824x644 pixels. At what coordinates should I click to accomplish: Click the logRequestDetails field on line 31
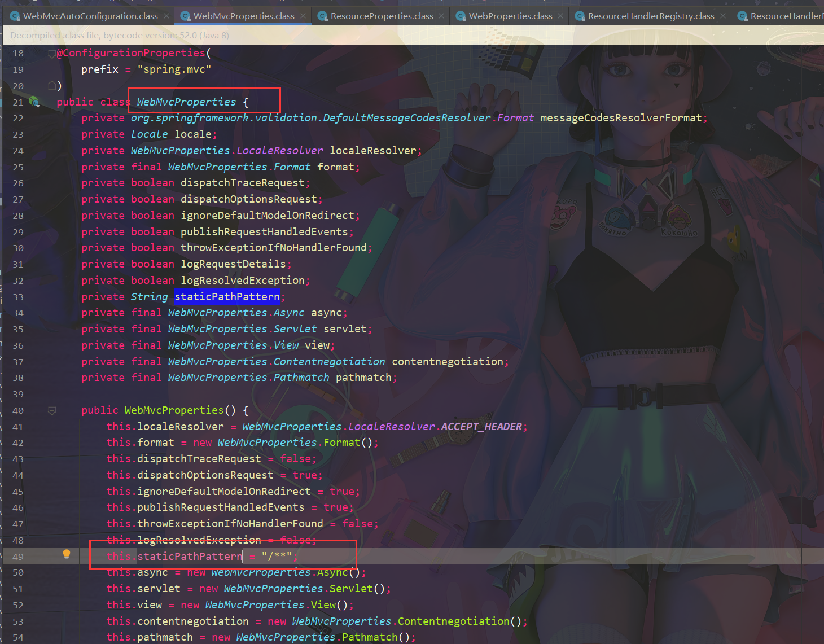pyautogui.click(x=233, y=264)
